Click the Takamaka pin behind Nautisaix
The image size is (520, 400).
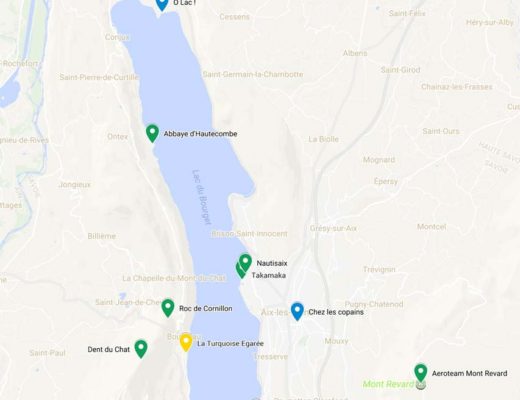click(x=239, y=272)
